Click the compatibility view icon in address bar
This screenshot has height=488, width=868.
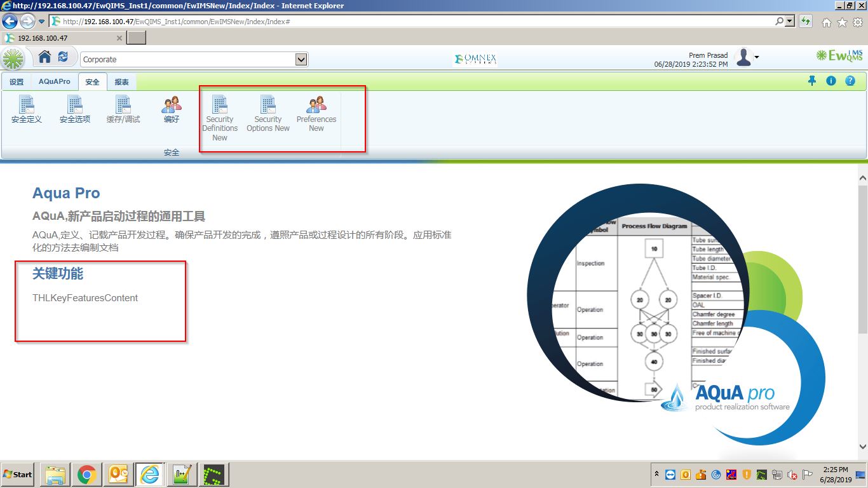[x=806, y=22]
